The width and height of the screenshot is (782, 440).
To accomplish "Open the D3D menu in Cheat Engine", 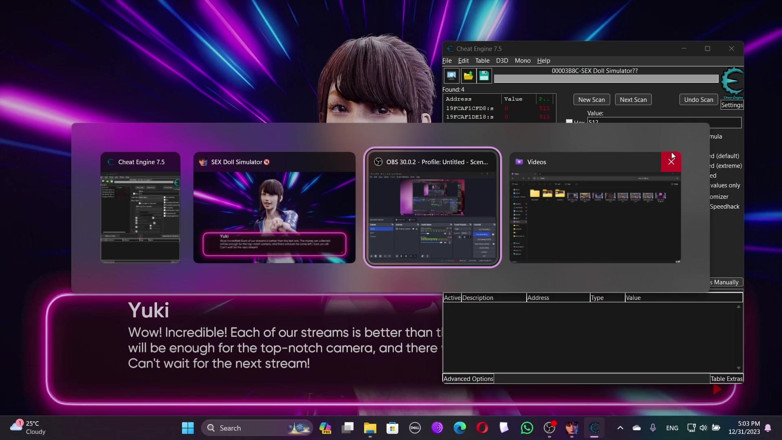I will [502, 60].
